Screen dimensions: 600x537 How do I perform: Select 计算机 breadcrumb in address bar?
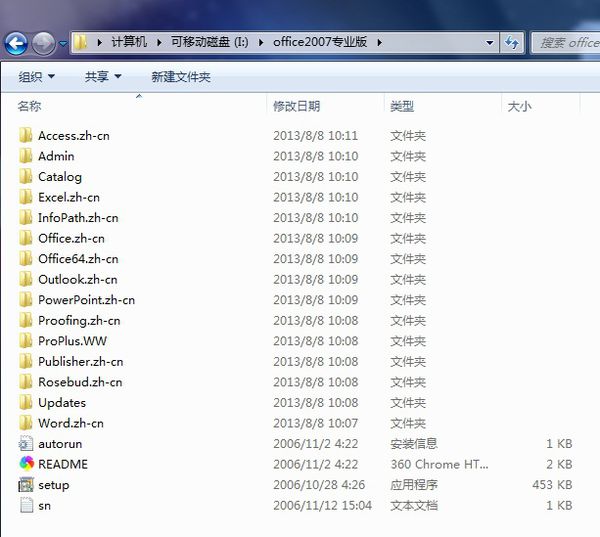(129, 42)
